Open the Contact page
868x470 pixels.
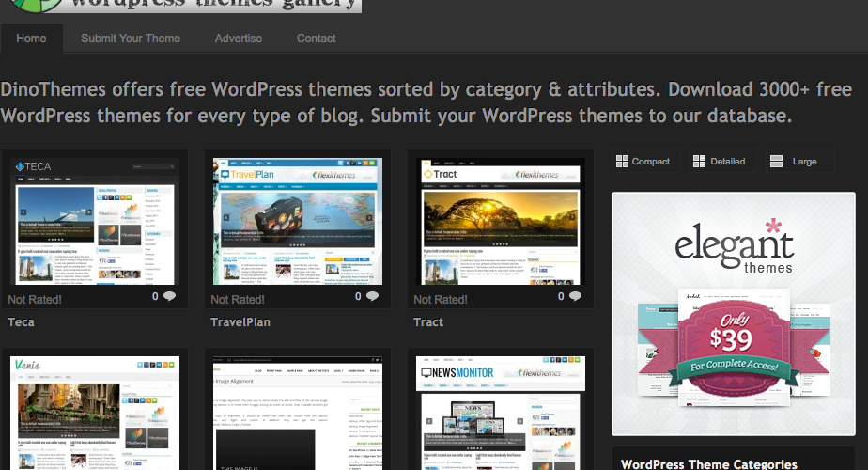point(316,39)
